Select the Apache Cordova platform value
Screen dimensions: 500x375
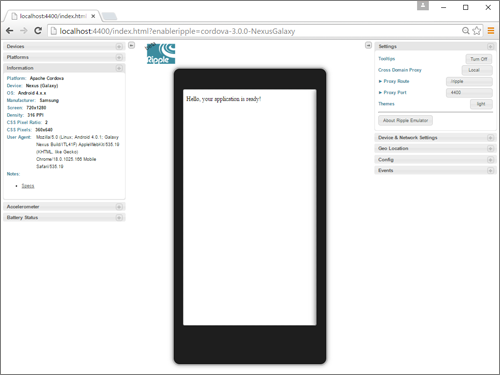coord(47,78)
